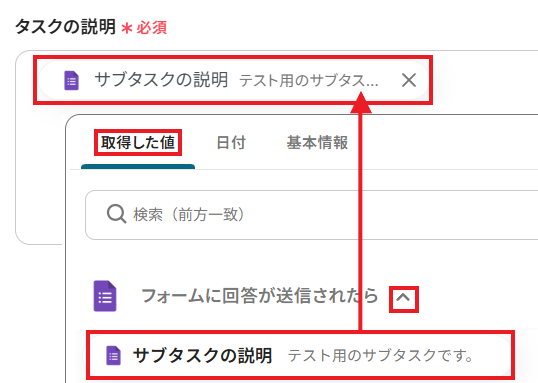538x383 pixels.
Task: Open the 基本情報 tab
Action: pyautogui.click(x=317, y=142)
